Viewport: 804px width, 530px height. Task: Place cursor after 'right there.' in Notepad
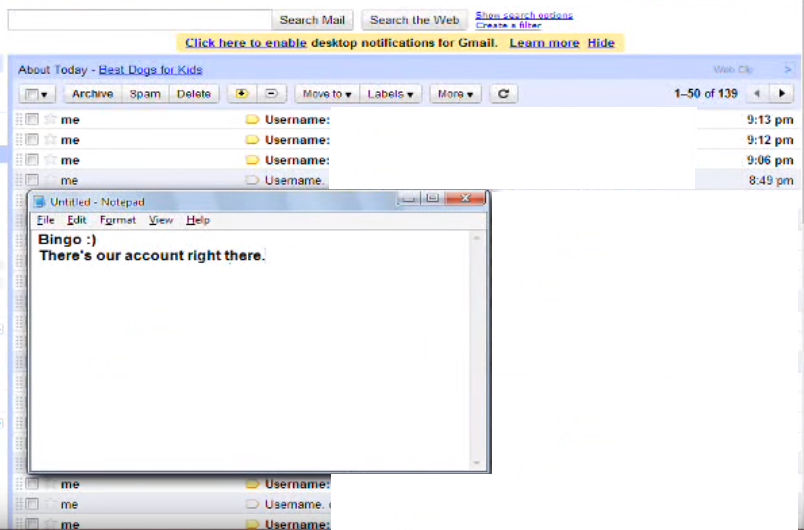click(x=267, y=255)
